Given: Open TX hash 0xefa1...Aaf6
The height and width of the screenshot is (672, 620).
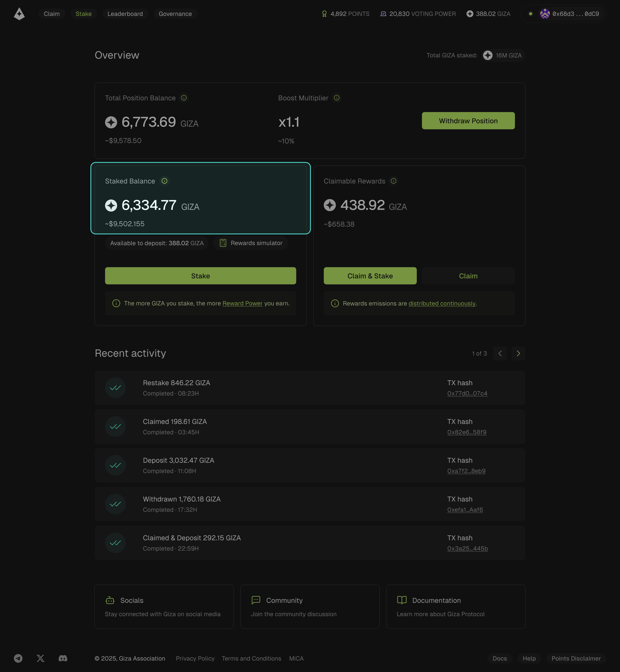Looking at the screenshot, I should pos(465,510).
